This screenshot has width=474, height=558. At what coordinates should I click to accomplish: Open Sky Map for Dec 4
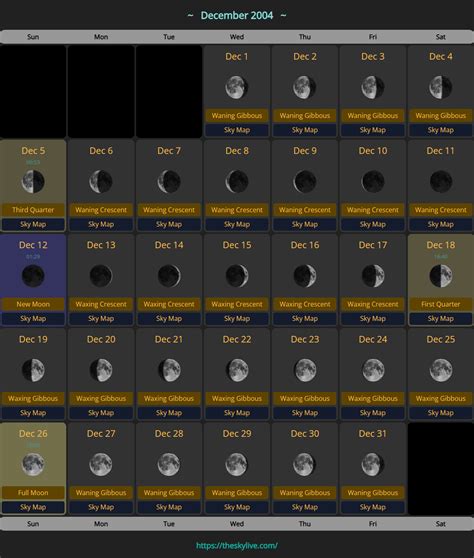441,130
